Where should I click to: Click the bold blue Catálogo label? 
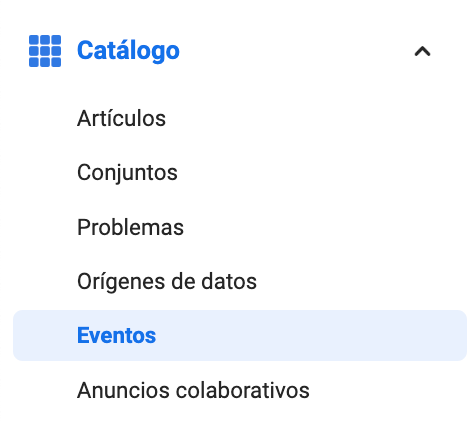tap(128, 51)
